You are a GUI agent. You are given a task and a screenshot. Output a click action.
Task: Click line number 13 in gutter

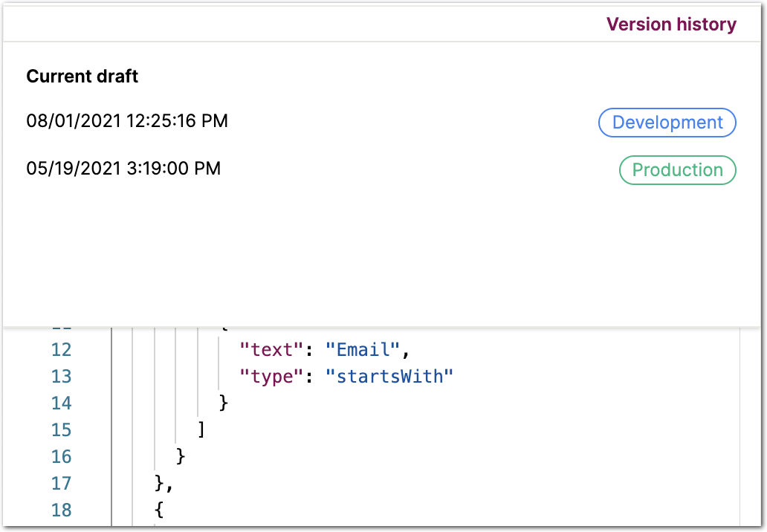(61, 377)
